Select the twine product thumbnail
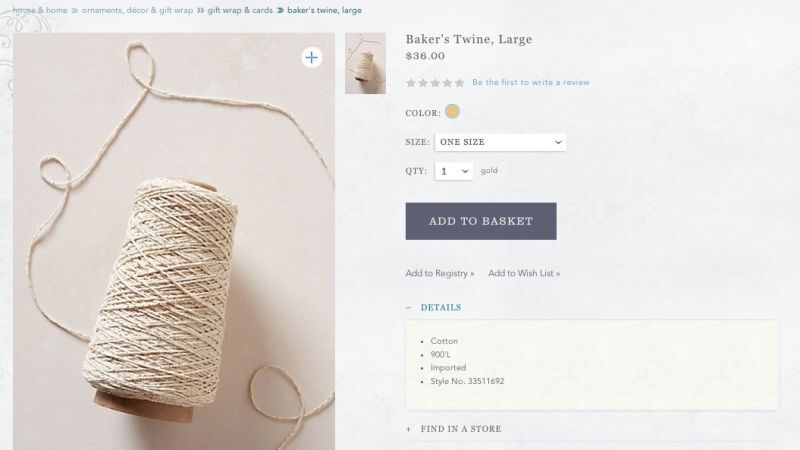Screen dimensions: 800x450 (x=365, y=63)
